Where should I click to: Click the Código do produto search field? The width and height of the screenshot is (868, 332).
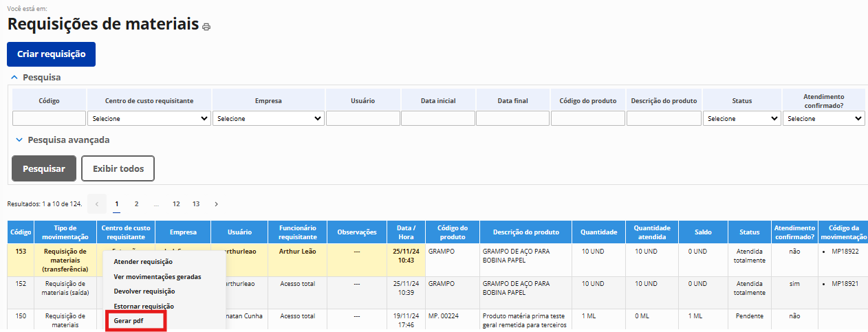tap(588, 118)
